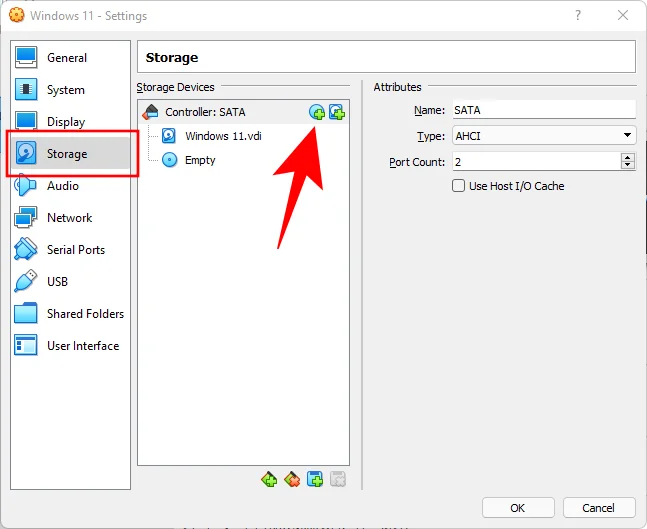Switch to the Network settings category
Image resolution: width=647 pixels, height=529 pixels.
(69, 218)
